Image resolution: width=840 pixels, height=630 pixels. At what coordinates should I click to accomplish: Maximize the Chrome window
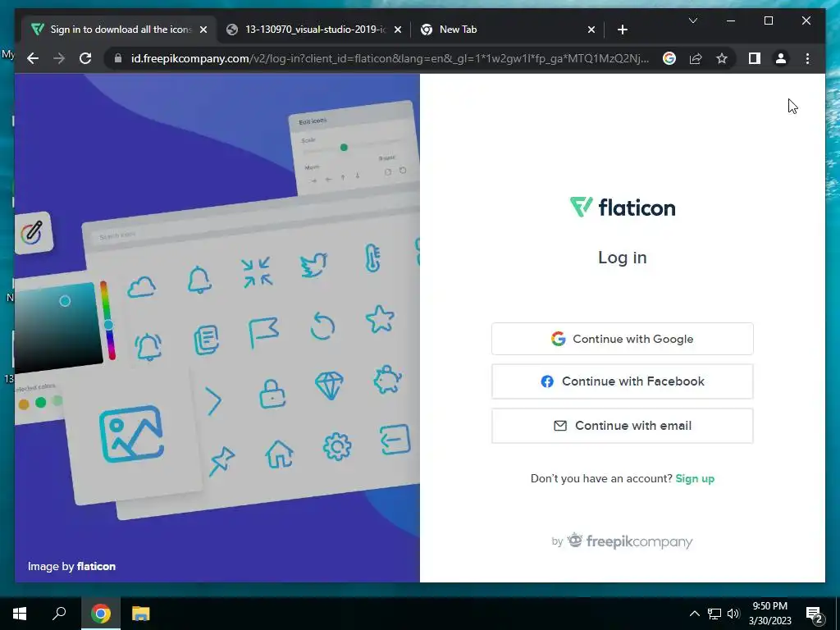tap(768, 21)
